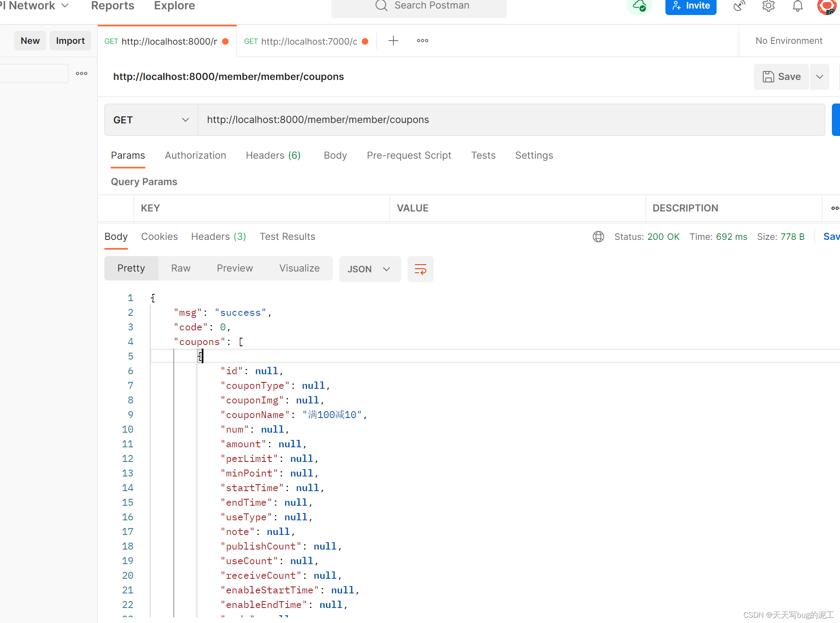Open the request Body tab
Viewport: 840px width, 623px height.
[335, 155]
